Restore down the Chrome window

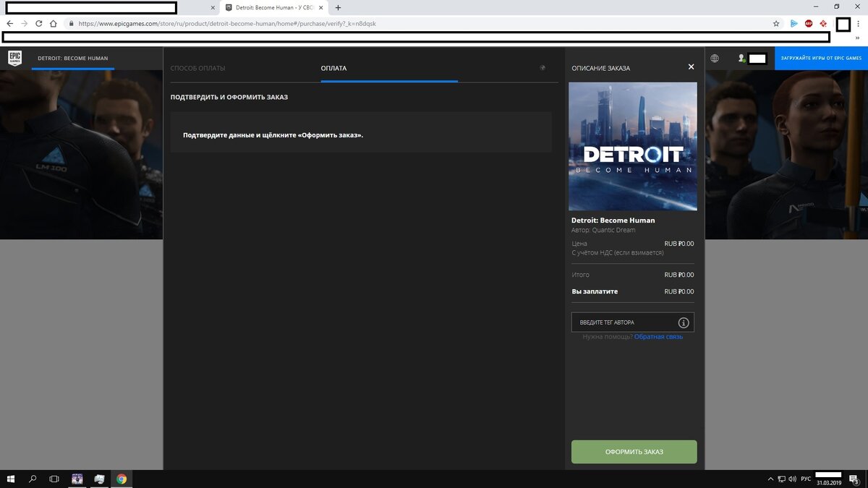click(838, 7)
